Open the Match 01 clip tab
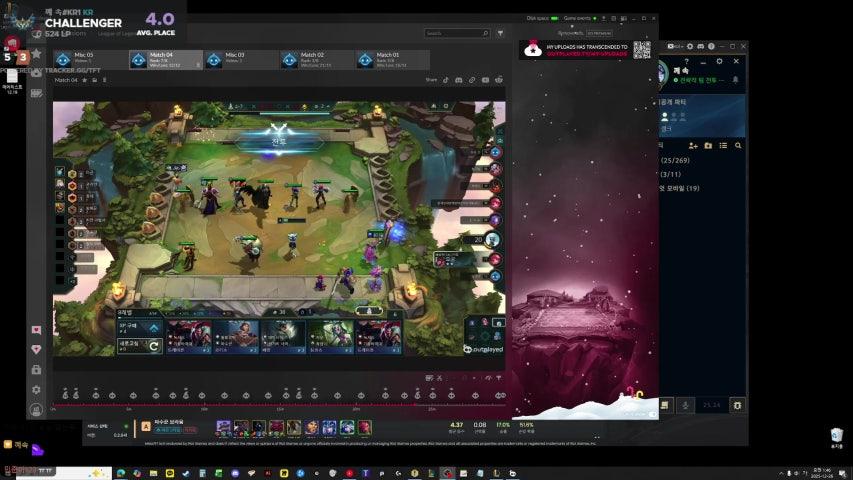This screenshot has width=853, height=480. (x=393, y=59)
